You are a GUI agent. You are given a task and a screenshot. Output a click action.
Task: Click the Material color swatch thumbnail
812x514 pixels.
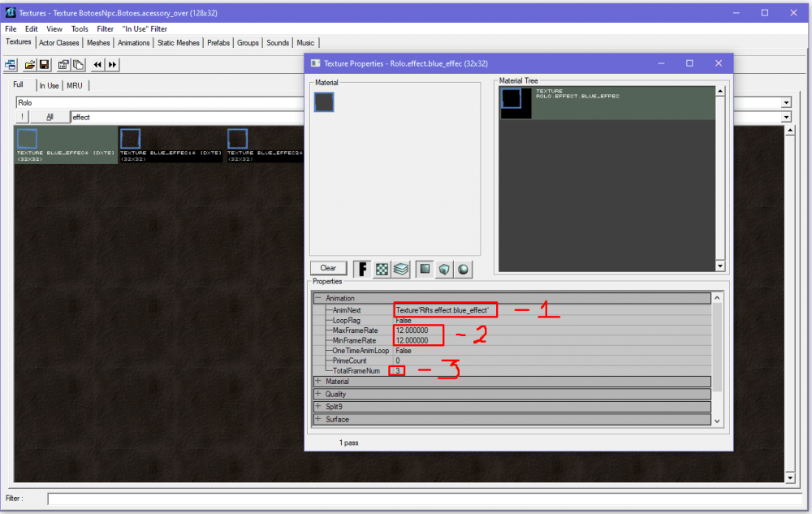(x=324, y=102)
